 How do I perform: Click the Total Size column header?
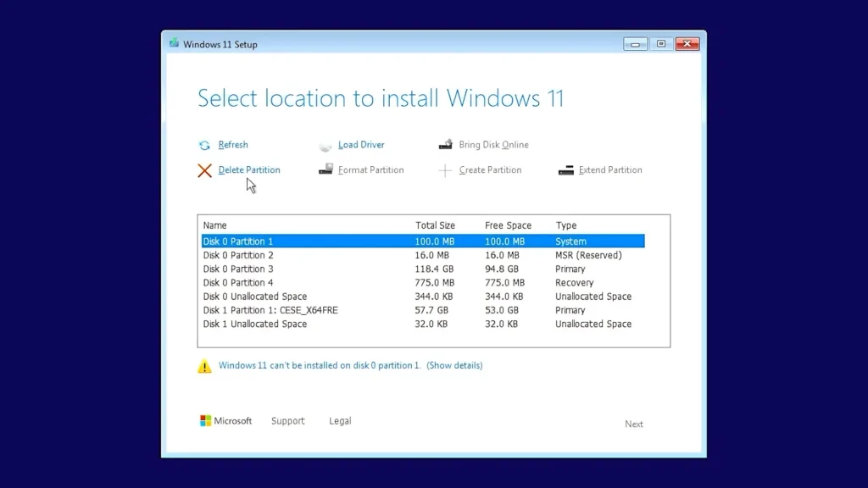435,225
